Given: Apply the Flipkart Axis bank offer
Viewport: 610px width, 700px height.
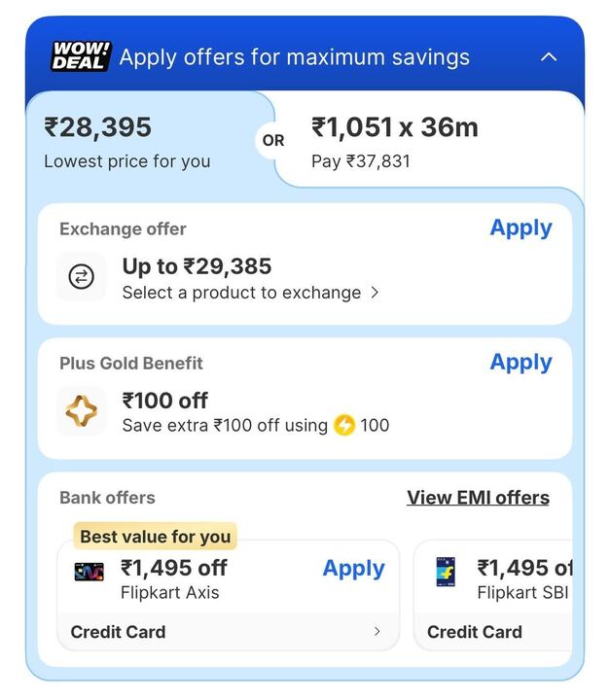Looking at the screenshot, I should pos(353,569).
